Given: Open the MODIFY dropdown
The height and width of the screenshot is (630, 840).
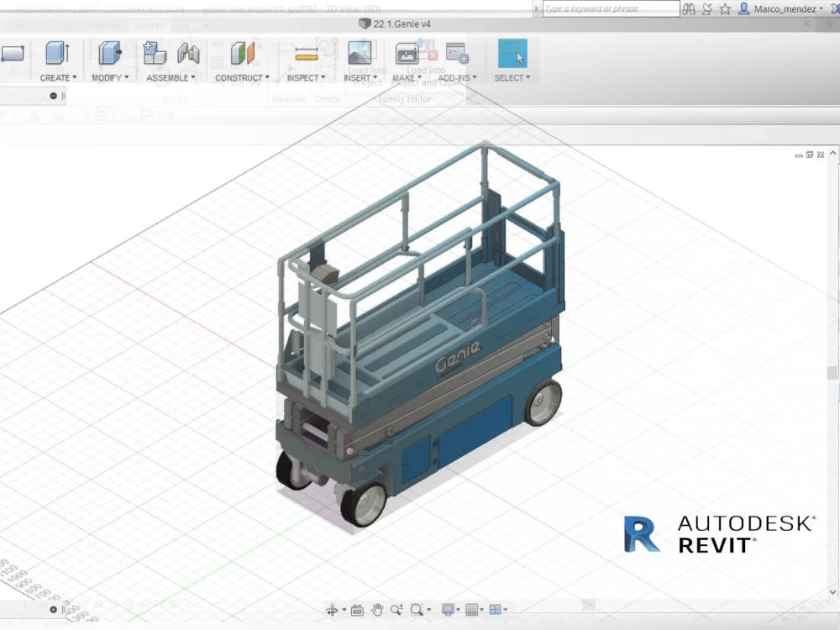Looking at the screenshot, I should pyautogui.click(x=109, y=77).
